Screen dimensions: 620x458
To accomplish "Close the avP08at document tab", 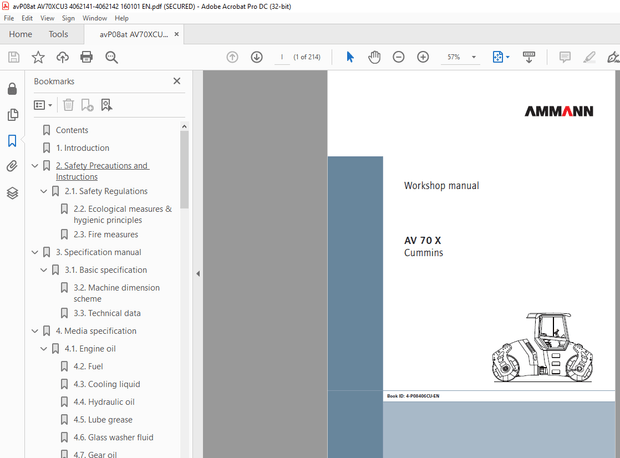I will 176,34.
